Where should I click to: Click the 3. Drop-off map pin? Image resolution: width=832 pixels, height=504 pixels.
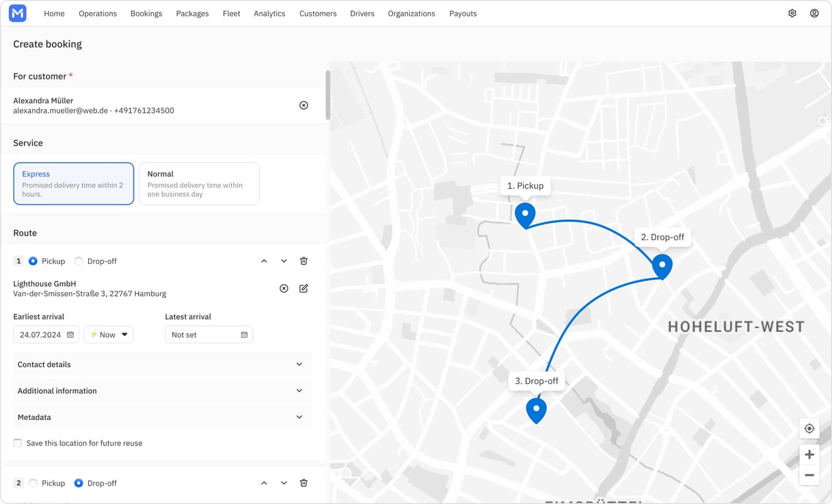536,410
